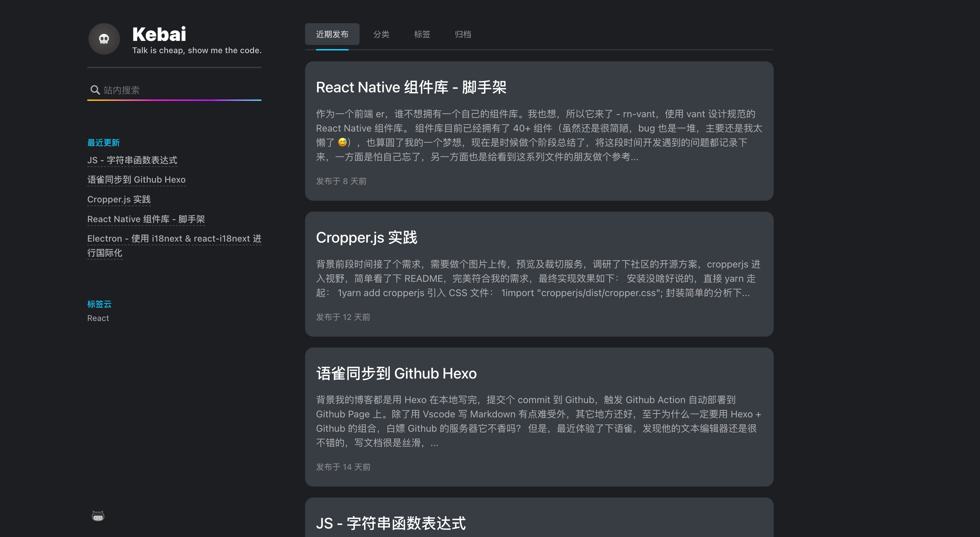Screen dimensions: 980x537
Task: Open sidebar link Cropper.js 实践
Action: pyautogui.click(x=119, y=199)
